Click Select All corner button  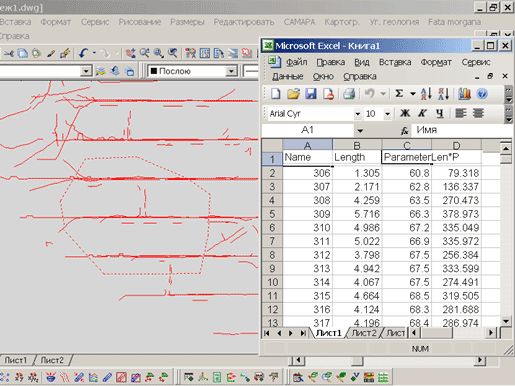[272, 145]
